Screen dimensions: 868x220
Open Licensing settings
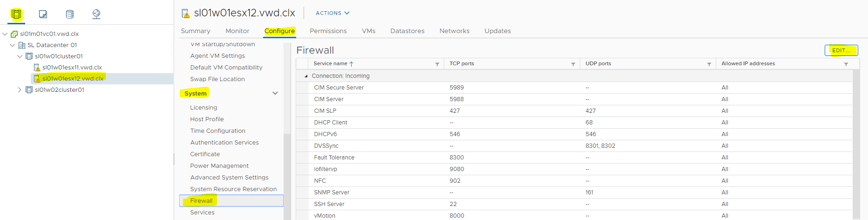coord(203,108)
